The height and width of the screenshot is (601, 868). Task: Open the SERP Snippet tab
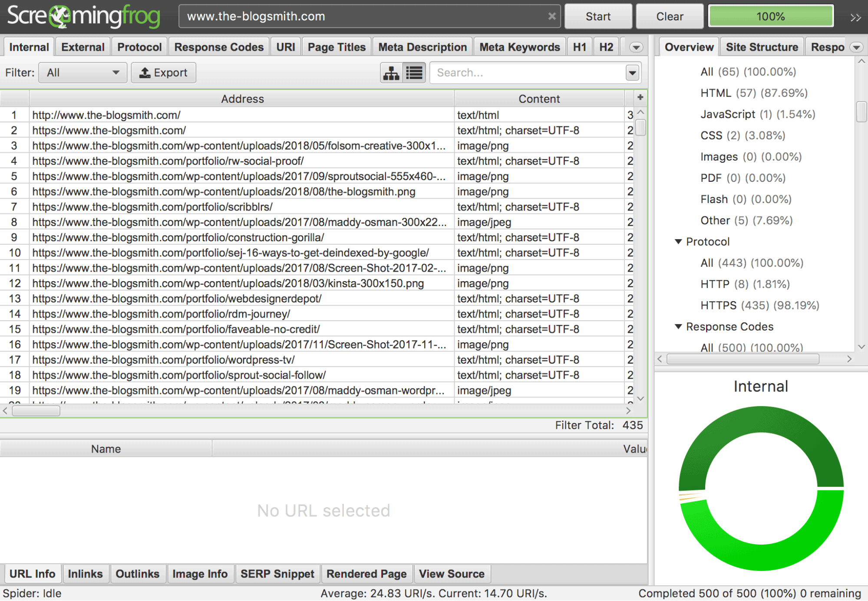(277, 574)
